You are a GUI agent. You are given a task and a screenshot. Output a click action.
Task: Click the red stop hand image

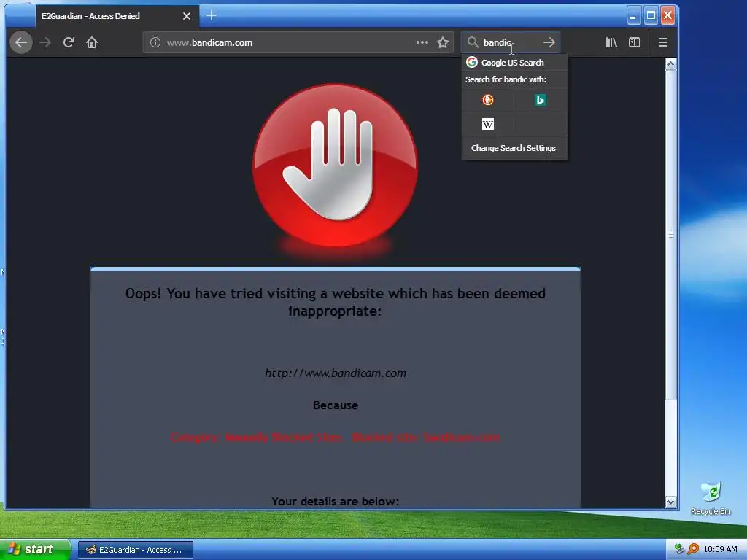pos(336,166)
